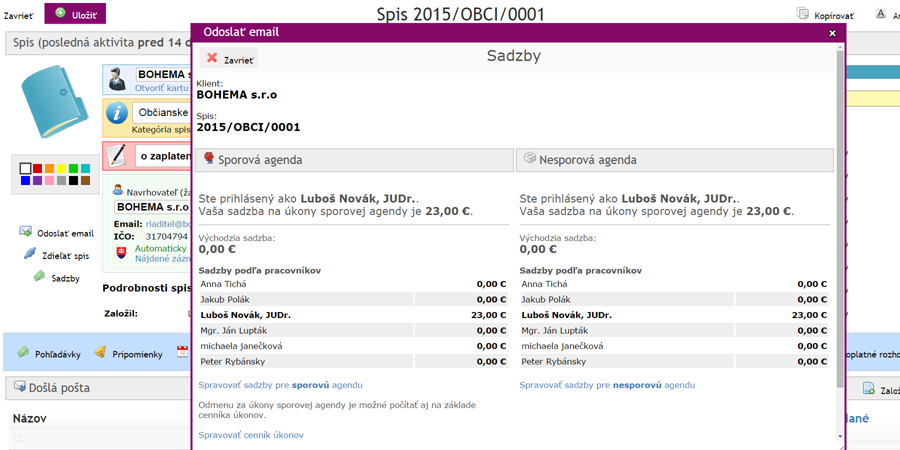This screenshot has width=900, height=450.
Task: Click the riaditel@ email address link
Action: pos(167,224)
